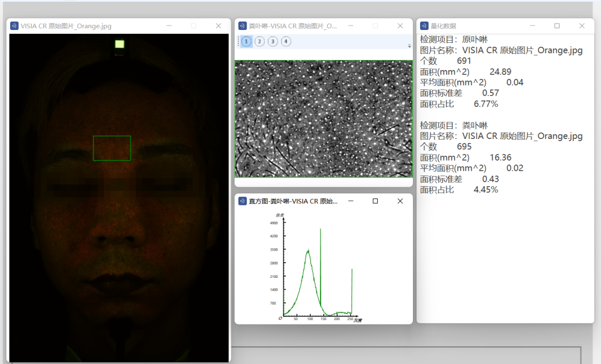This screenshot has width=601, height=364.
Task: Click area value '24.89'
Action: tap(500, 72)
